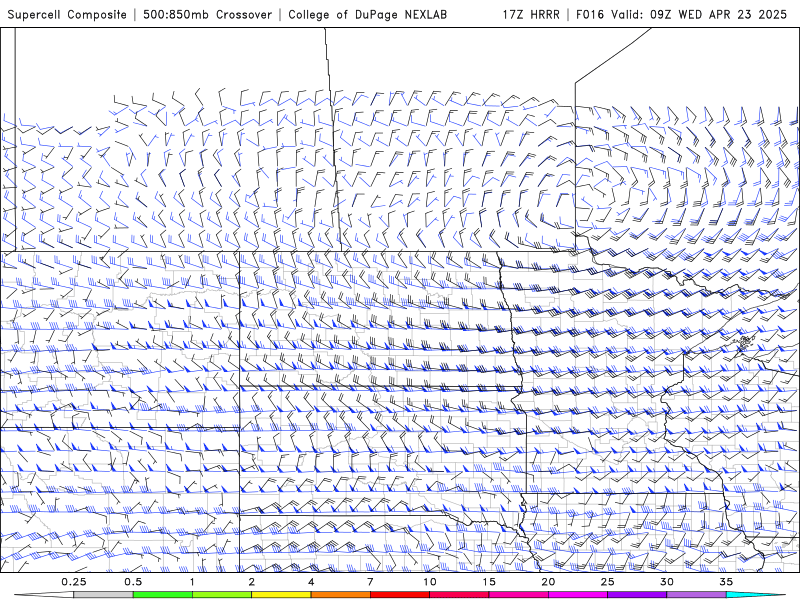Click the scale label 30
The image size is (800, 600).
pos(666,582)
